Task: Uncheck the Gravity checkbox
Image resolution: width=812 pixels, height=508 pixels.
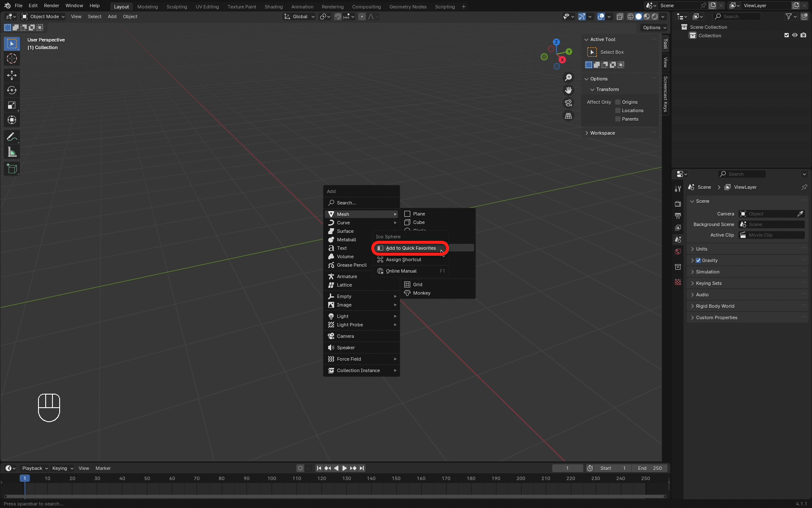Action: (698, 260)
